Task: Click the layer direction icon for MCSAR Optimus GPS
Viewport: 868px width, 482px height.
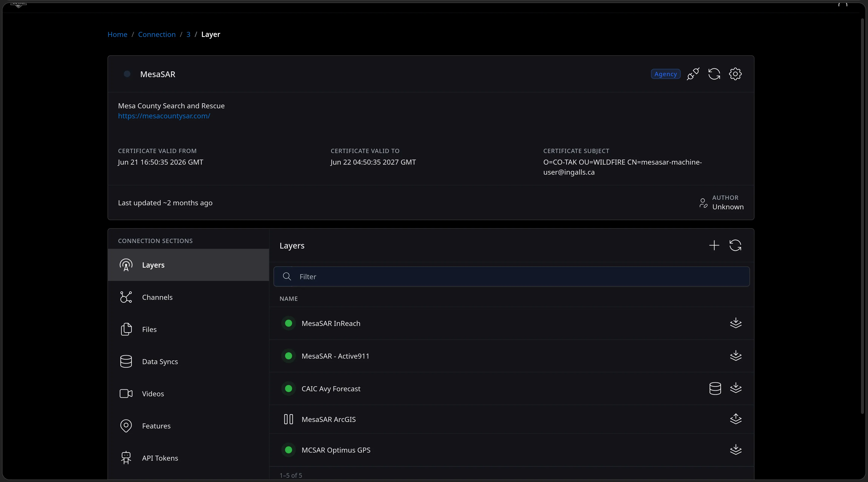Action: click(736, 450)
